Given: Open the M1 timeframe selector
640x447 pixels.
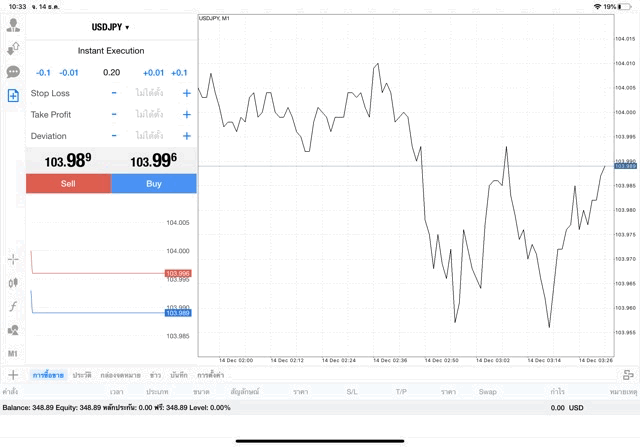Looking at the screenshot, I should pos(13,353).
